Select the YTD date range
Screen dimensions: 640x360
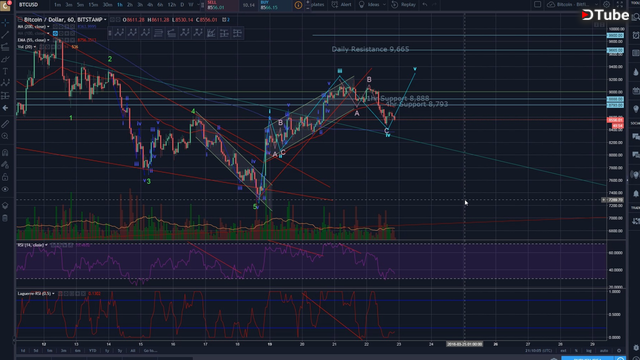(x=93, y=351)
